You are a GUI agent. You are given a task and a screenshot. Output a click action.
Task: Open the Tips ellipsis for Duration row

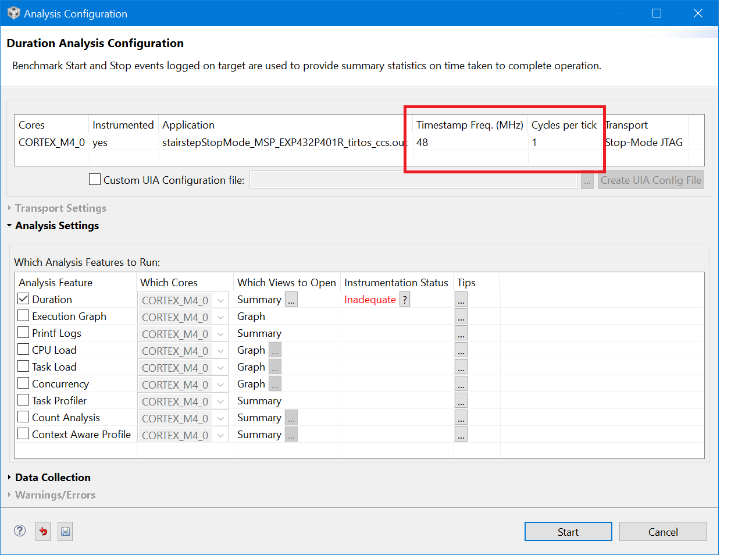(461, 300)
